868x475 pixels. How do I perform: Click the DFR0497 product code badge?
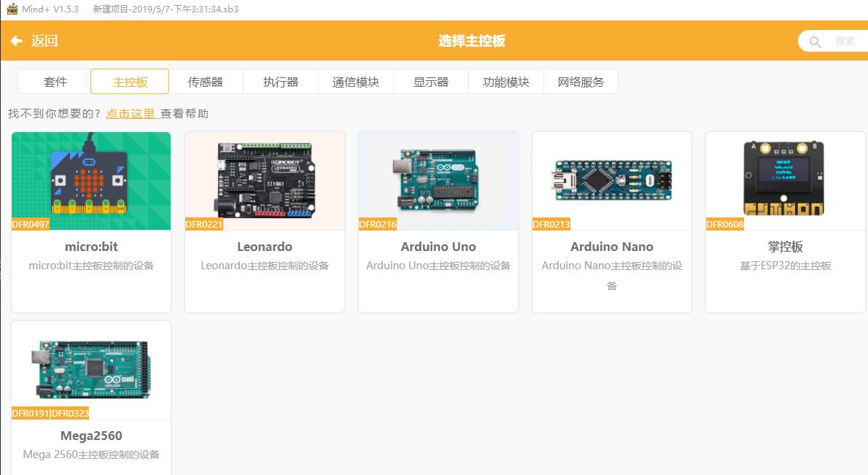tap(31, 224)
